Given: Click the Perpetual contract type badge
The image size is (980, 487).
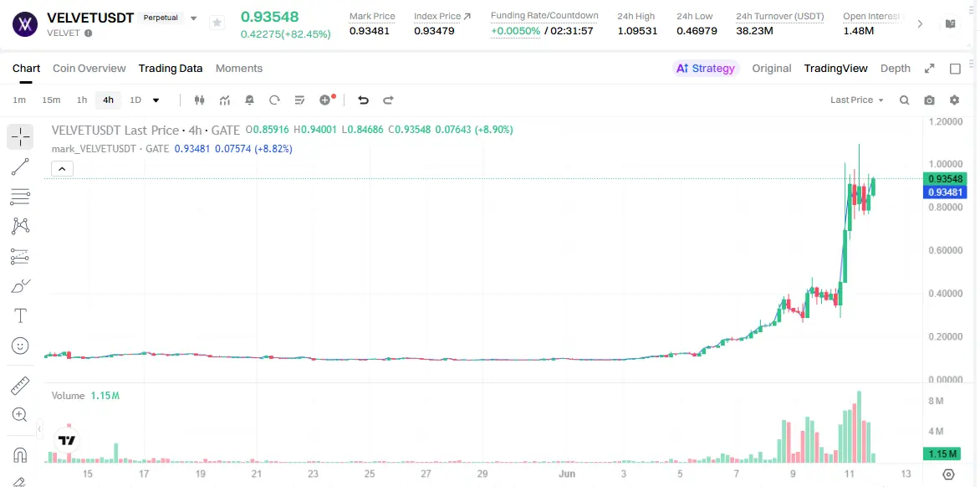Looking at the screenshot, I should tap(161, 18).
